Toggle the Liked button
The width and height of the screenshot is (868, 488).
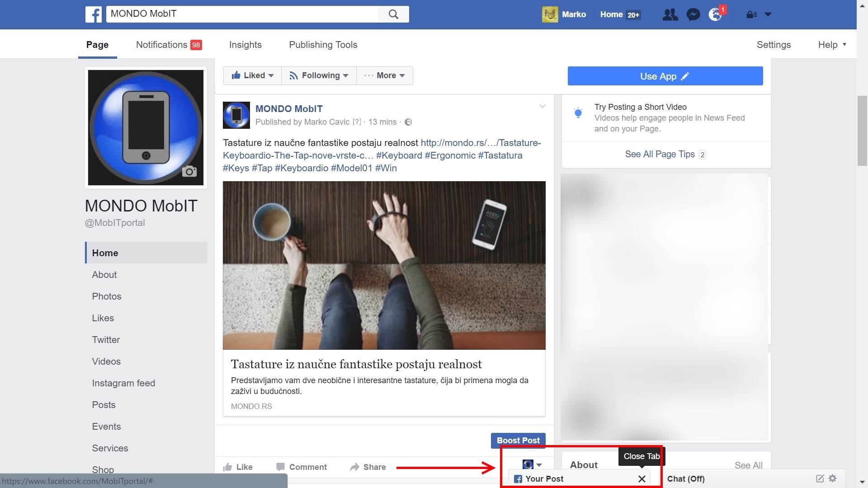coord(252,75)
